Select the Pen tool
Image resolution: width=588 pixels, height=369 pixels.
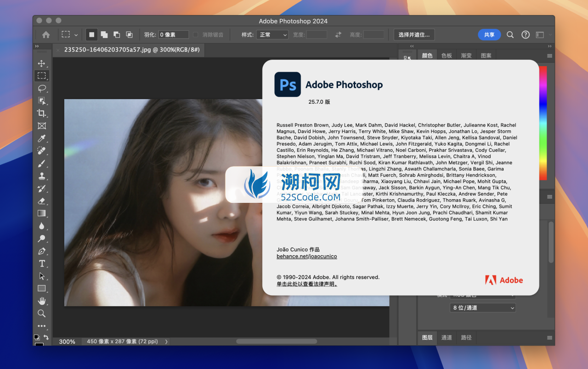[42, 251]
